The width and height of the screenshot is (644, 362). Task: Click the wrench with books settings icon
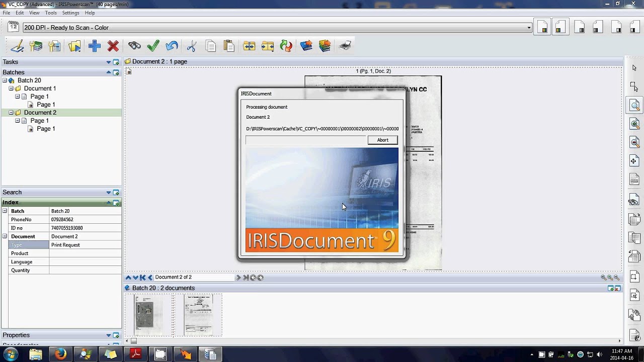click(x=36, y=46)
